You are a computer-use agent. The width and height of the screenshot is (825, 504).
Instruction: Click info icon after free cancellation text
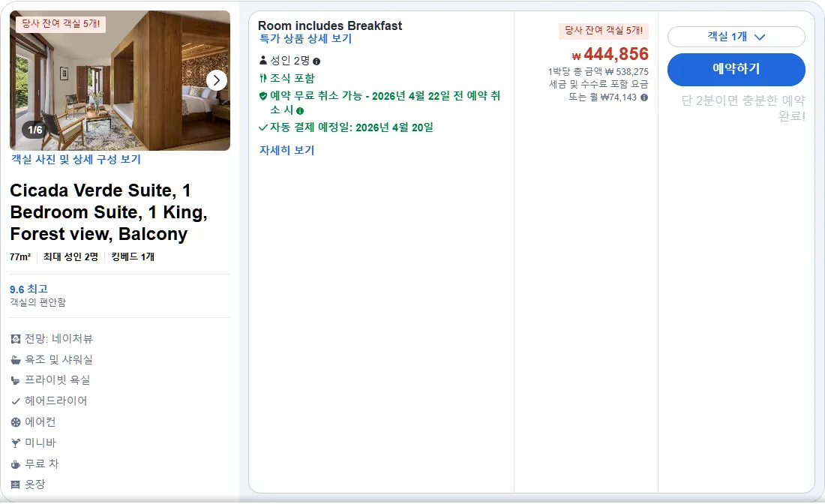(300, 111)
